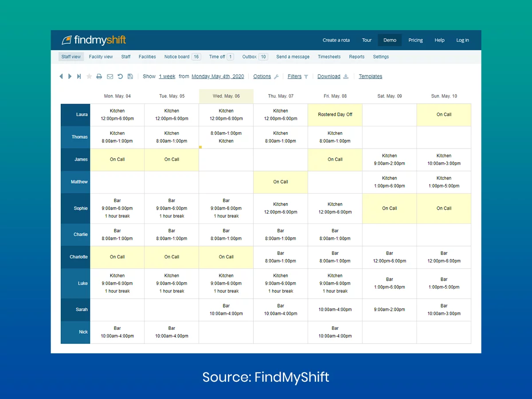Go to the Reports section
Viewport: 532px width, 399px height.
(356, 57)
